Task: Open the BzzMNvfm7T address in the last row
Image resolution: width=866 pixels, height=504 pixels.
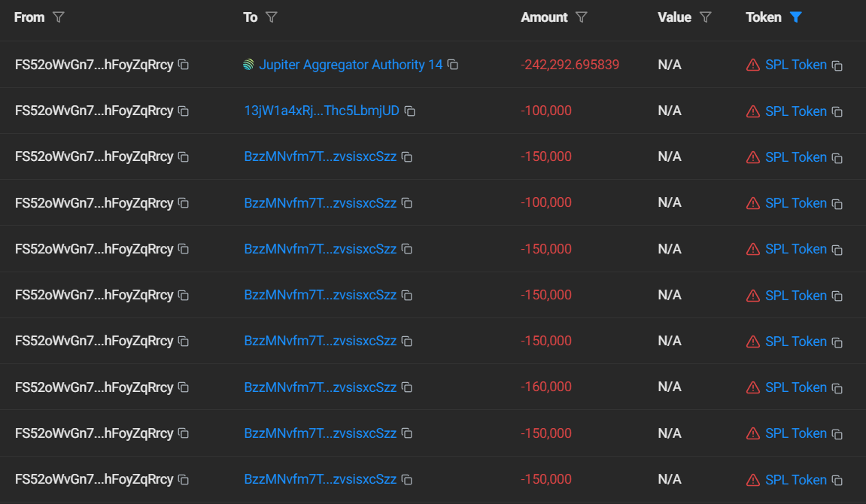Action: click(320, 480)
